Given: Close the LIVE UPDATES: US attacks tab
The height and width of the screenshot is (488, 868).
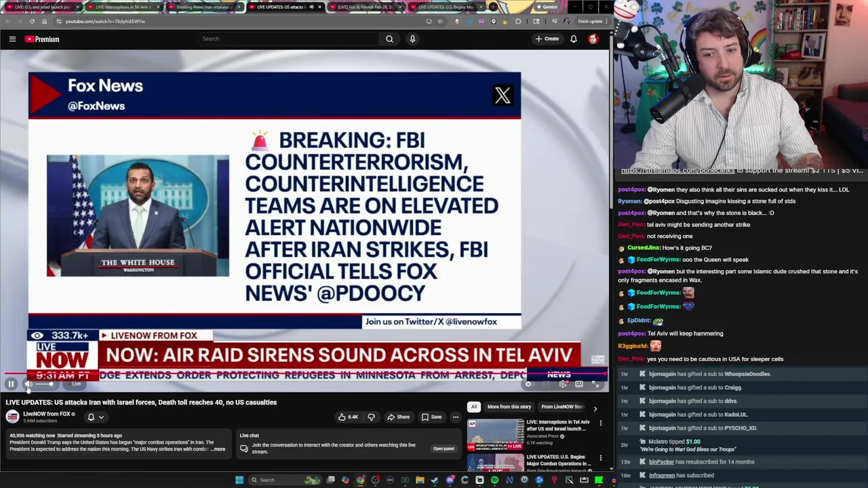Looking at the screenshot, I should [319, 7].
